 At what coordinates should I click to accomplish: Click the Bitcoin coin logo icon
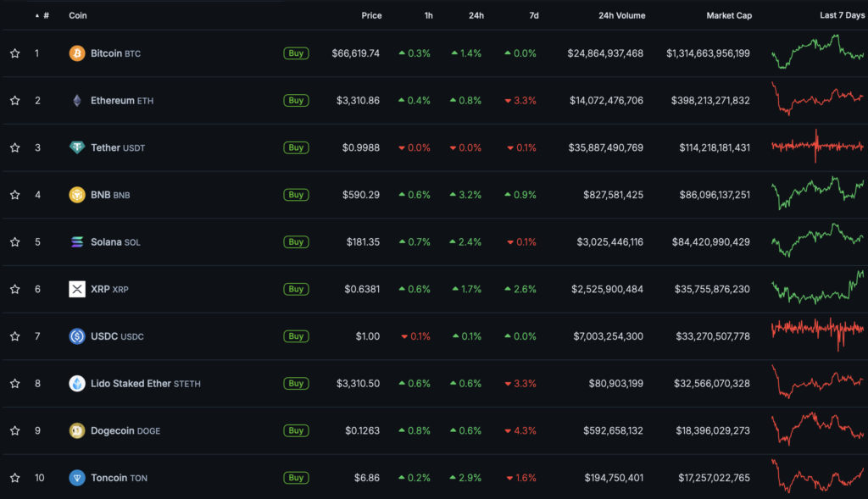click(x=77, y=53)
